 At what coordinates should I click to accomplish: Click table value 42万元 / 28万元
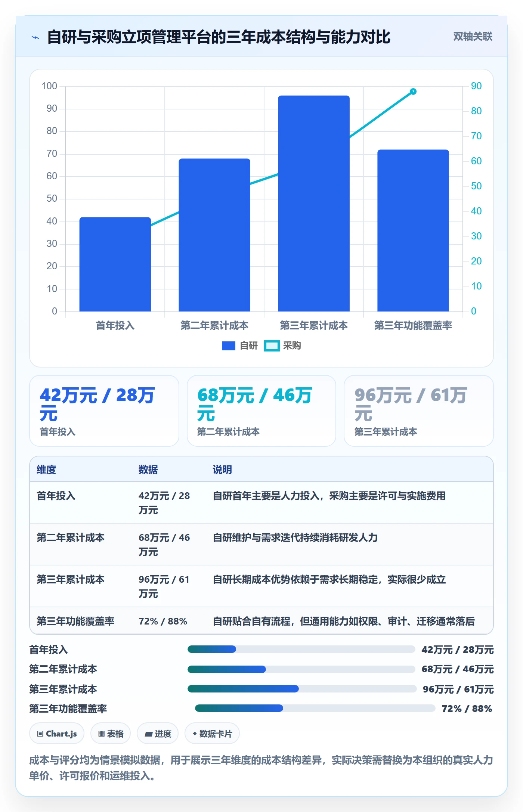click(164, 503)
